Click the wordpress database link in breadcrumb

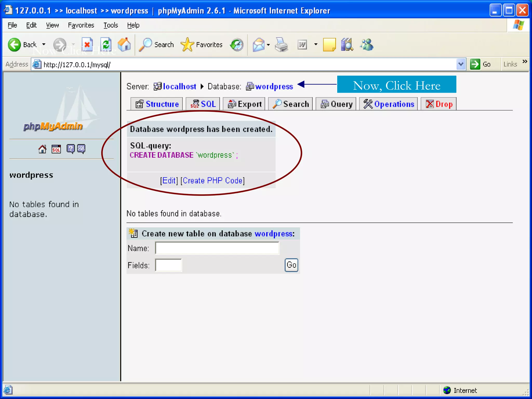pos(274,87)
